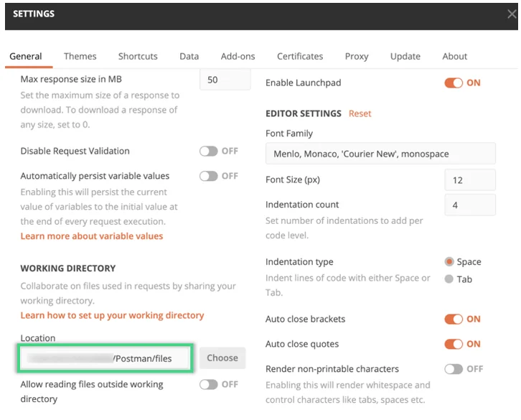This screenshot has height=420, width=521.
Task: Click Reset next to Editor Settings
Action: point(360,113)
